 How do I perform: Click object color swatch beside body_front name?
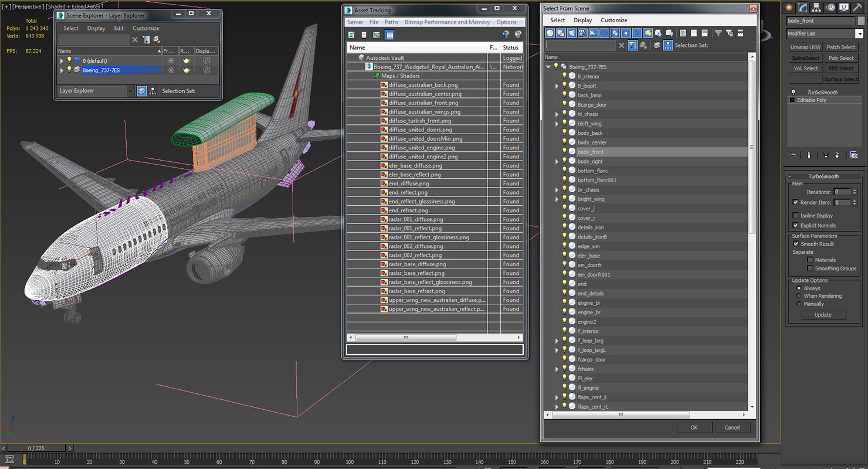point(861,21)
